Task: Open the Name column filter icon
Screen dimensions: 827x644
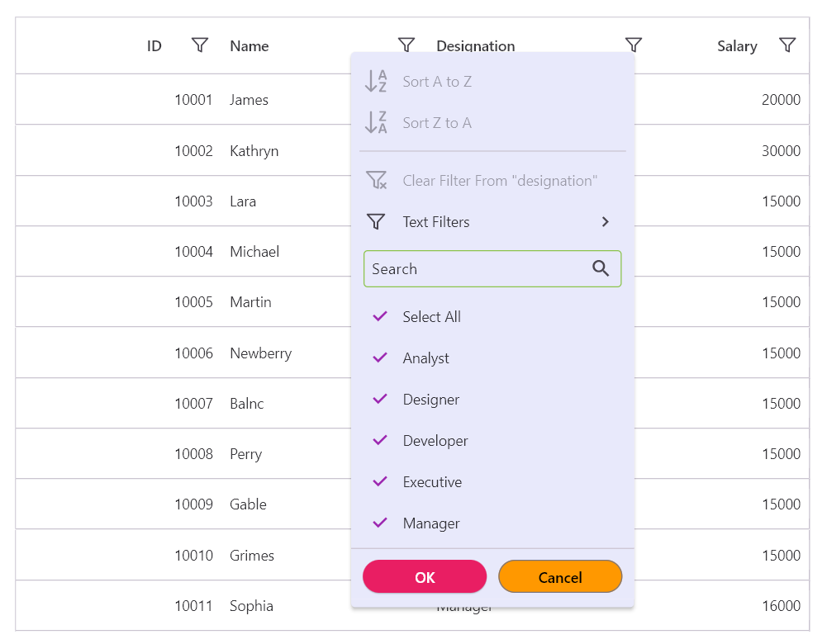Action: 406,45
